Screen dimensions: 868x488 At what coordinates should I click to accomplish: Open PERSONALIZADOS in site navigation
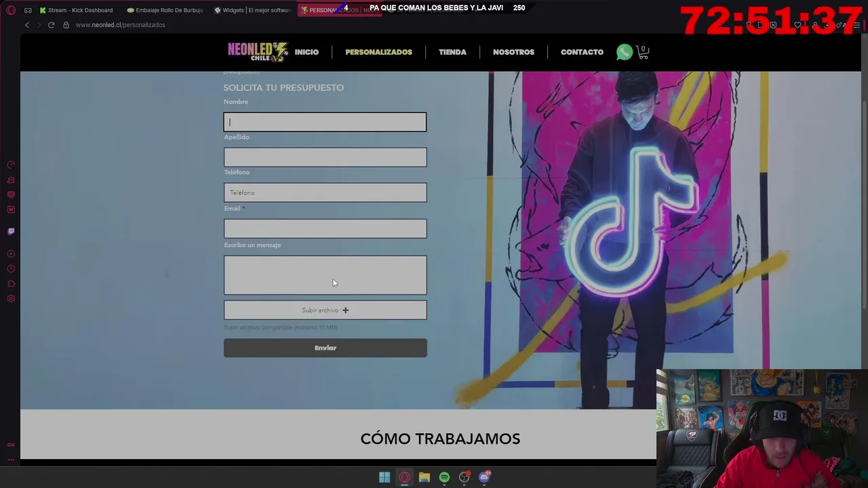coord(378,52)
